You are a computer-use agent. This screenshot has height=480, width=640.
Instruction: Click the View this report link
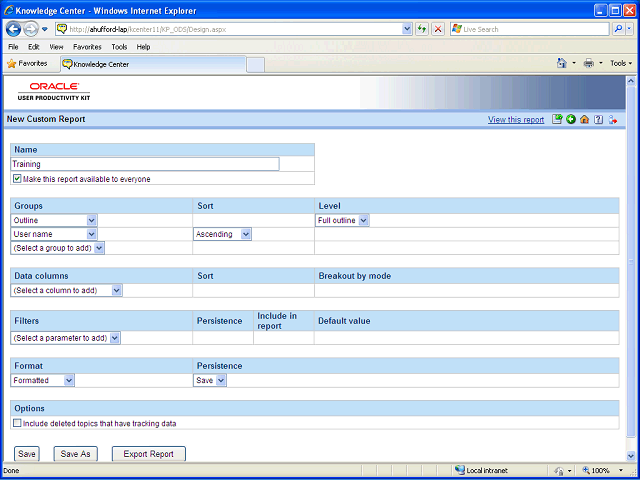516,120
